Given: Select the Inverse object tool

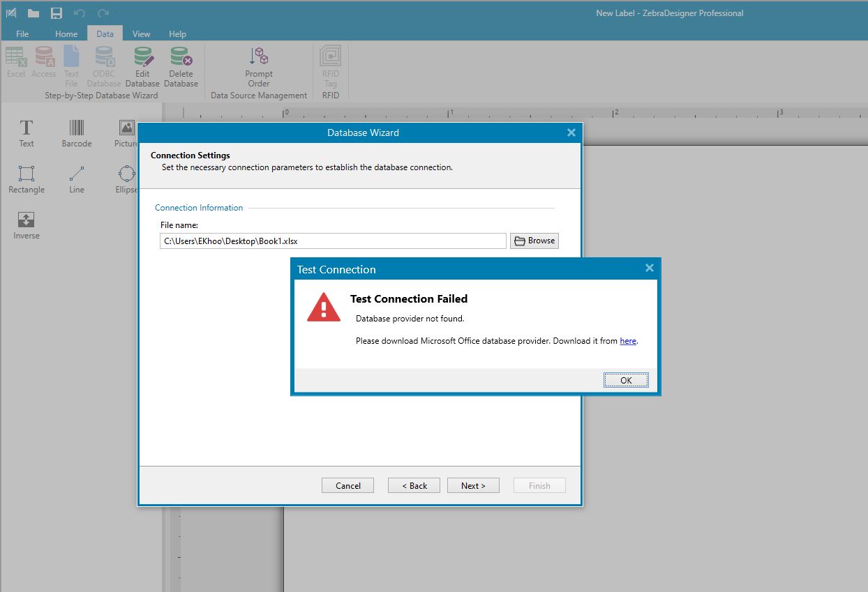Looking at the screenshot, I should [27, 226].
